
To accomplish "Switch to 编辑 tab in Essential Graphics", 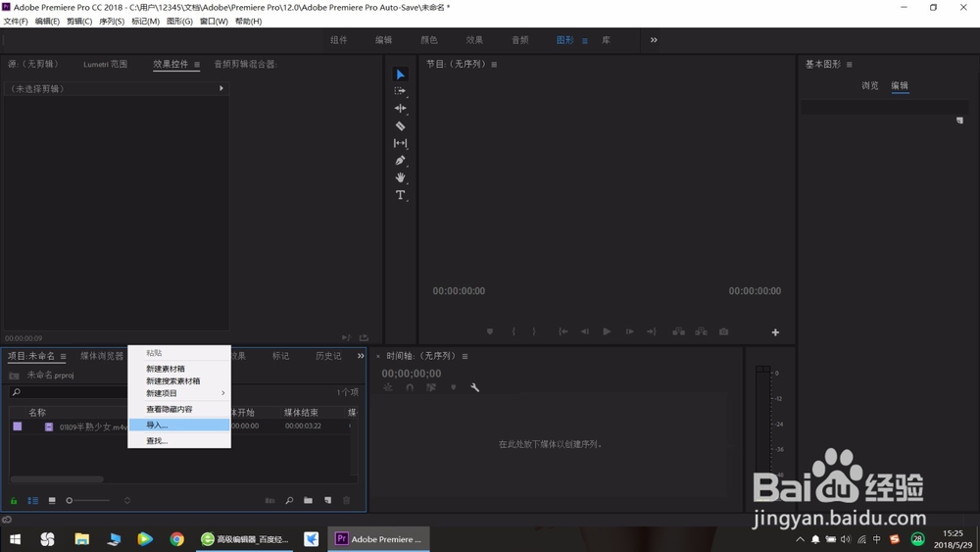I will tap(900, 85).
